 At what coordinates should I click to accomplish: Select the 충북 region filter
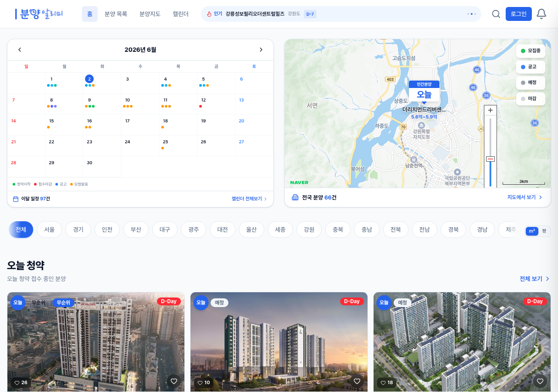point(338,230)
